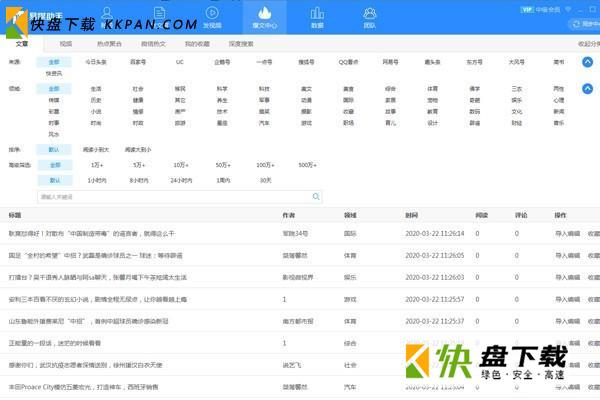Screen dimensions: 600x400
Task: Click the 阅读 column header
Action: (x=481, y=215)
